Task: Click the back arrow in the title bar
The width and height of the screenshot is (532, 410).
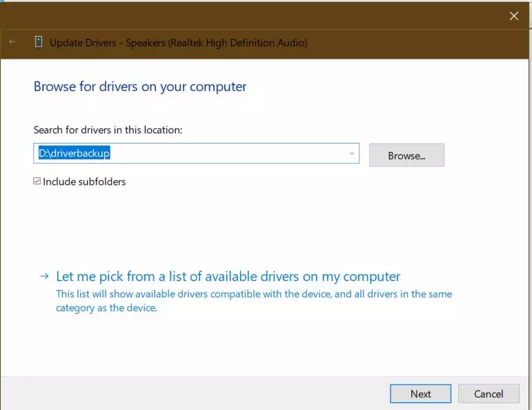Action: (12, 42)
